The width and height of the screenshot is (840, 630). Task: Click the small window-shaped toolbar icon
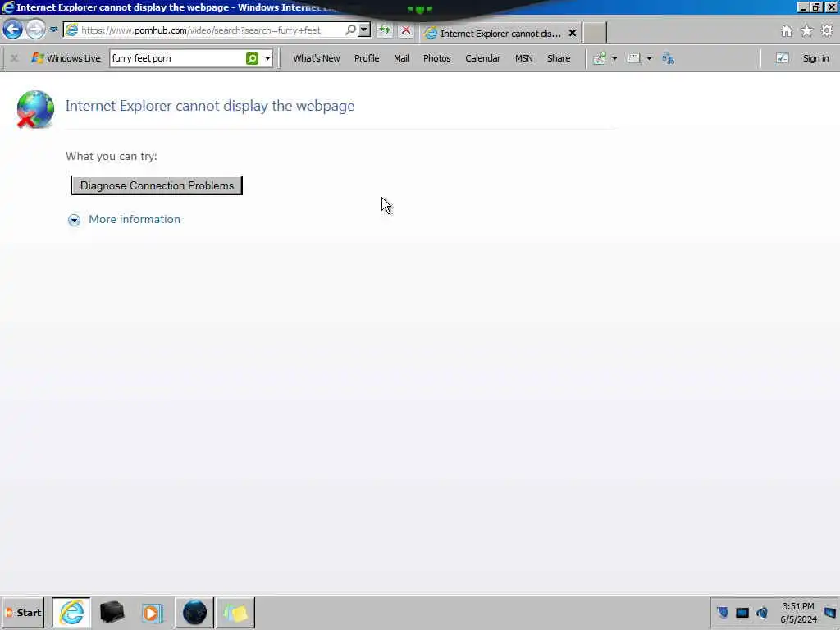click(x=634, y=58)
